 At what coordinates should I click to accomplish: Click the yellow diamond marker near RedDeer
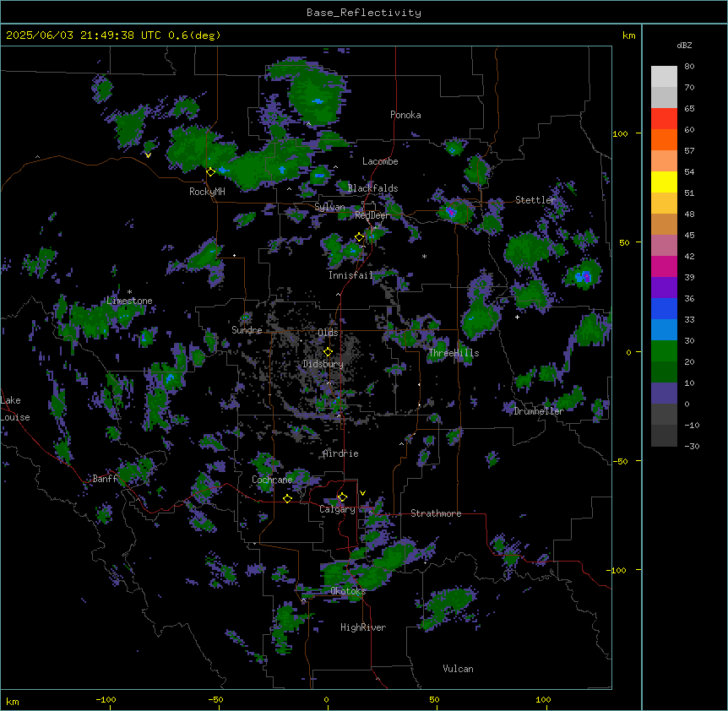pyautogui.click(x=360, y=237)
